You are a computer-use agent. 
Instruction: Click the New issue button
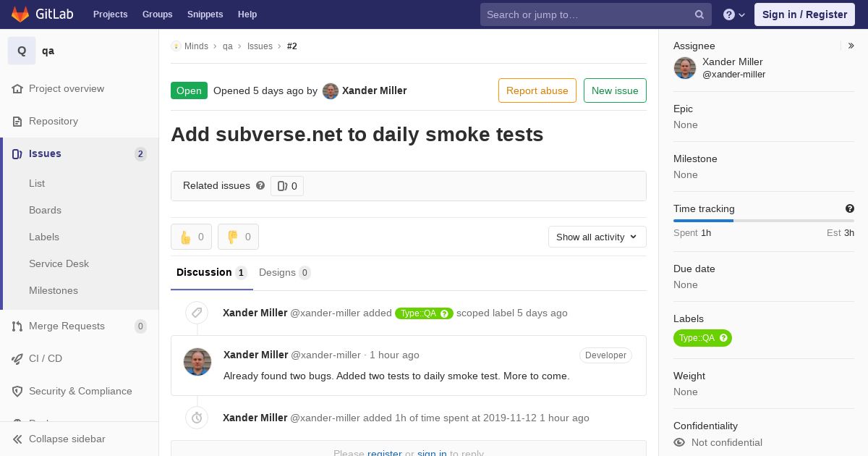(x=615, y=90)
